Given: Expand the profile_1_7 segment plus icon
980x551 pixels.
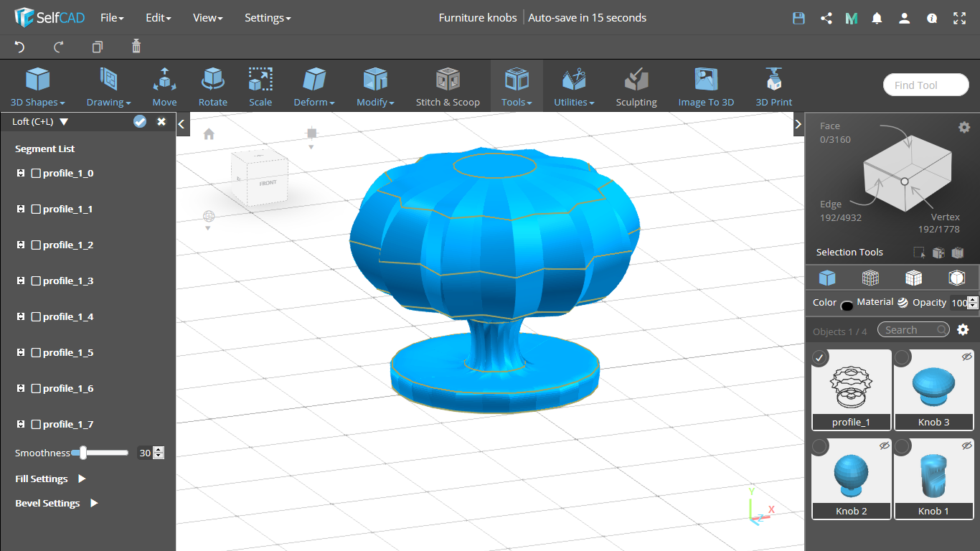Looking at the screenshot, I should tap(20, 424).
